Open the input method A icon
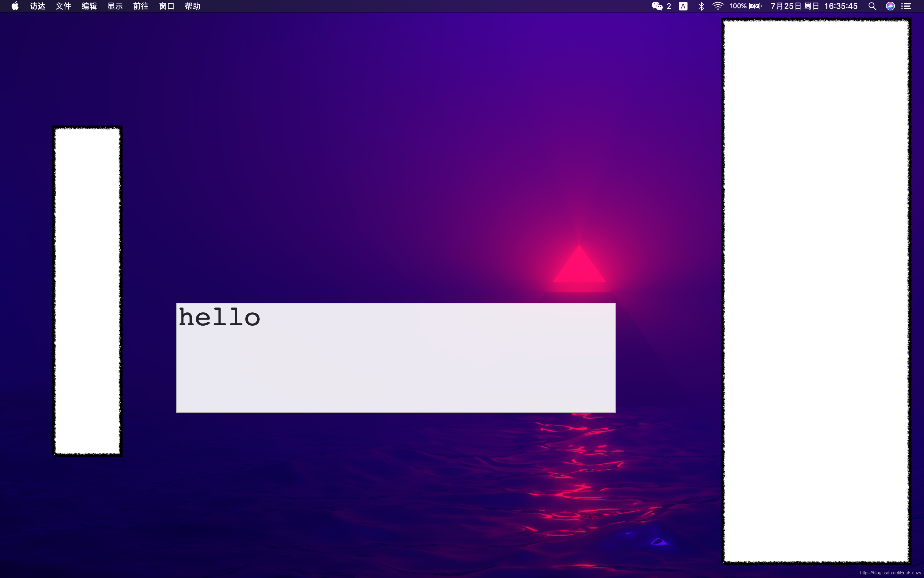924x578 pixels. [683, 6]
